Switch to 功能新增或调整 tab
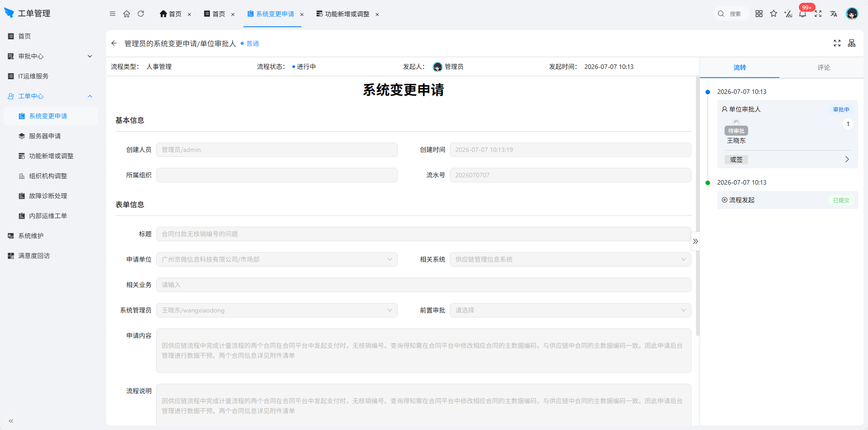This screenshot has width=868, height=430. (347, 14)
